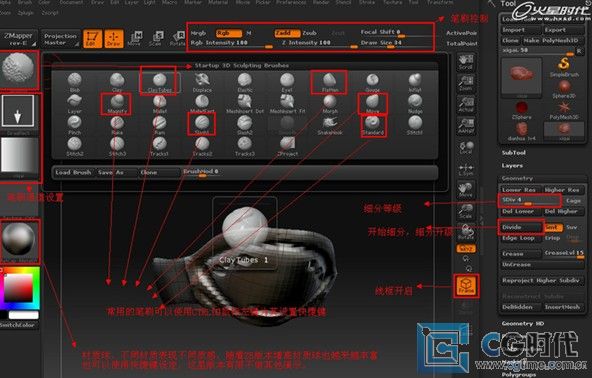Expand the Geometry HD sub-palette

pos(523,324)
